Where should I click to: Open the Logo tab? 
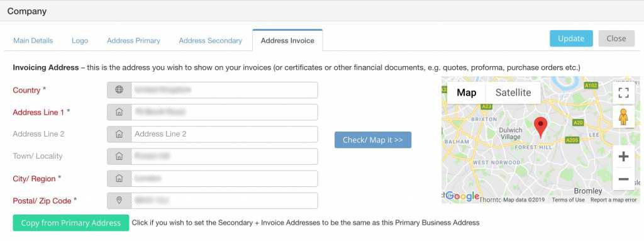coord(80,41)
